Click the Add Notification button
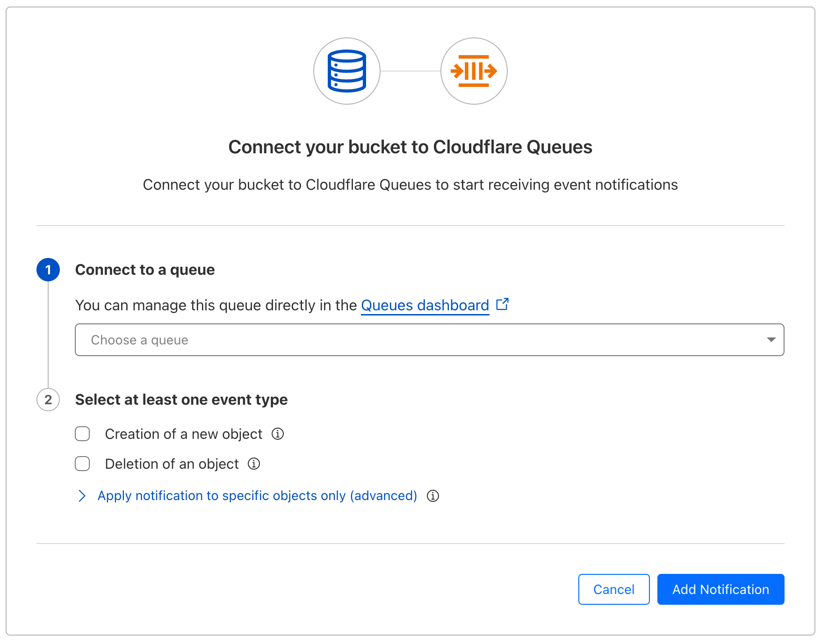This screenshot has width=821, height=644. (720, 589)
